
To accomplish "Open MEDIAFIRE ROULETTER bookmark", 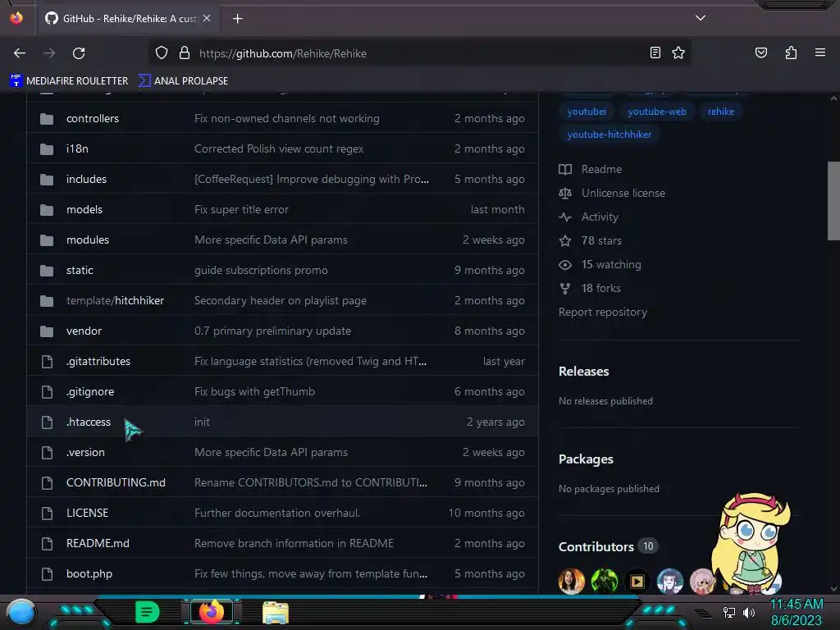I will (x=69, y=81).
